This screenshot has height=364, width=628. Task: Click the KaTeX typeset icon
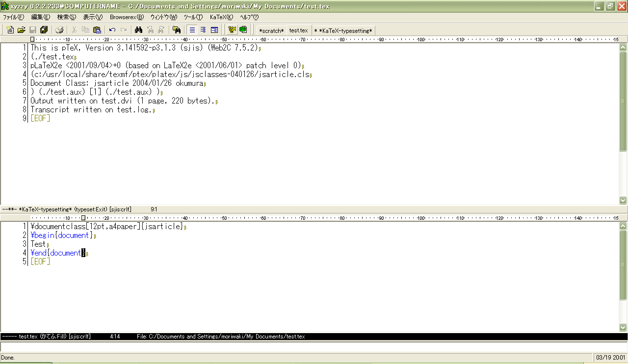[232, 30]
